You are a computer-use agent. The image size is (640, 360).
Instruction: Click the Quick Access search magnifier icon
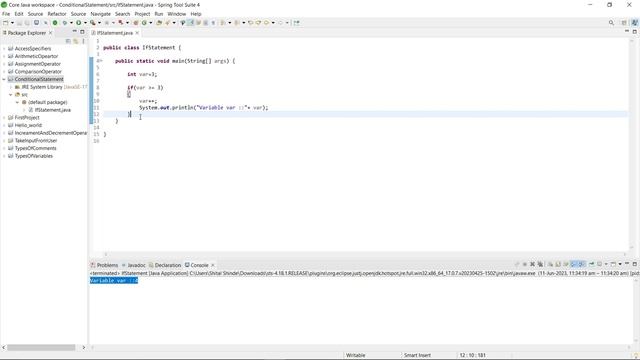[x=611, y=23]
